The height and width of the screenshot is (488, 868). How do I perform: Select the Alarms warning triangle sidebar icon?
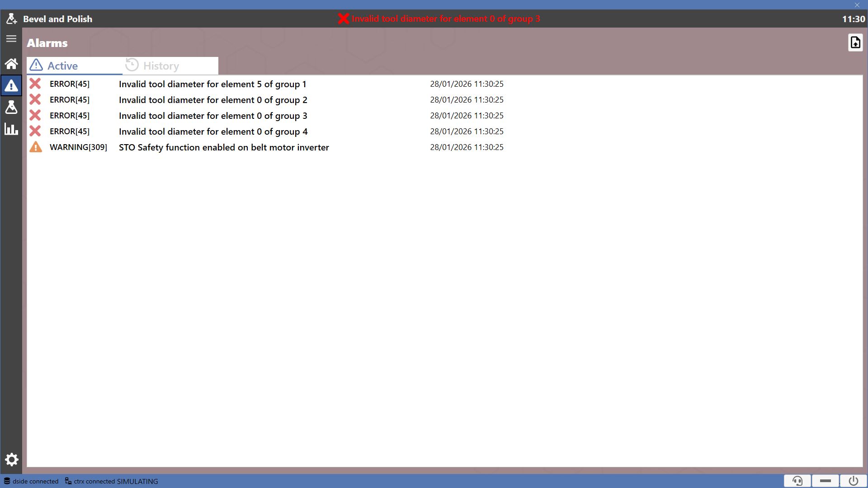(x=11, y=85)
